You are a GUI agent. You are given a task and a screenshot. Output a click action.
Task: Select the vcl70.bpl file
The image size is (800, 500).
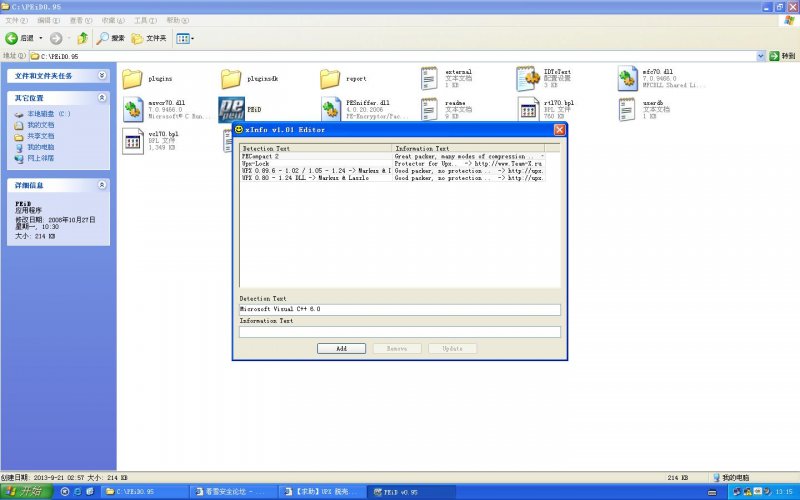click(x=151, y=141)
